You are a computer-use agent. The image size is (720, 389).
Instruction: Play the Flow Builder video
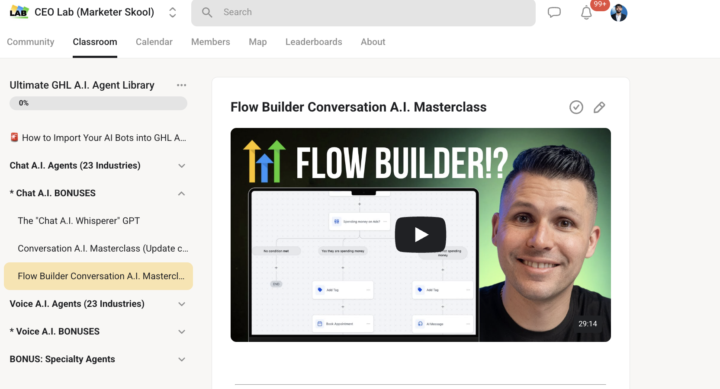pos(420,235)
